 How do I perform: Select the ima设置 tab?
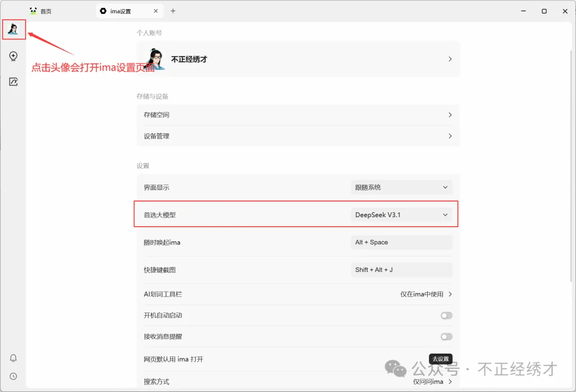(129, 11)
